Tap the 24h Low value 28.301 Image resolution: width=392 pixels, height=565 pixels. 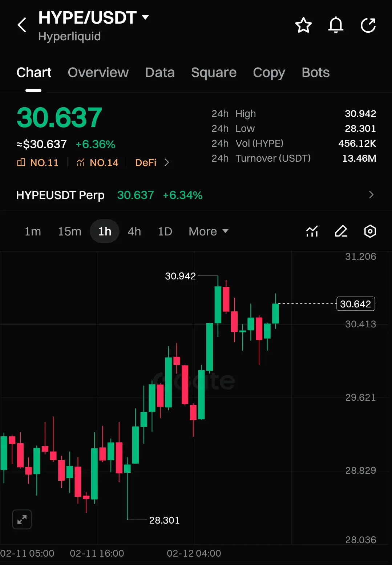pos(360,129)
